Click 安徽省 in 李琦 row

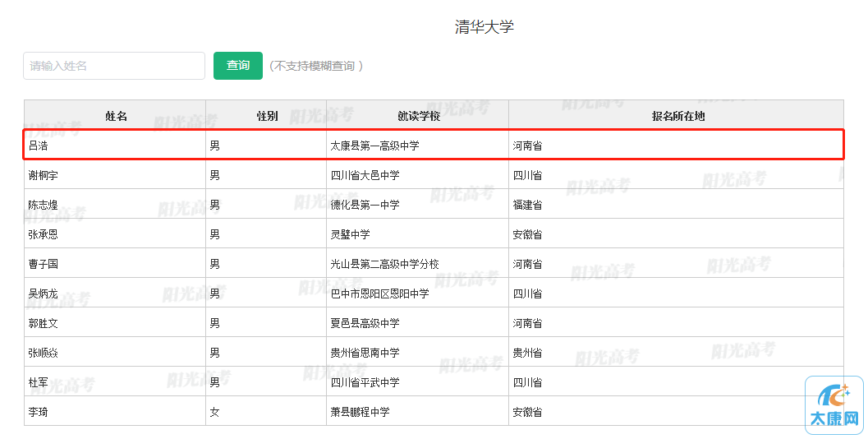click(x=527, y=412)
